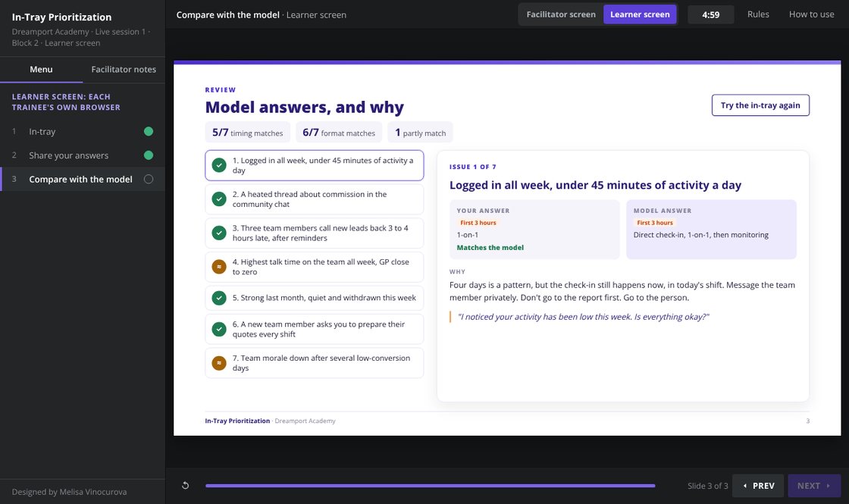Go to In-tray slide in menu
The width and height of the screenshot is (849, 504).
83,132
